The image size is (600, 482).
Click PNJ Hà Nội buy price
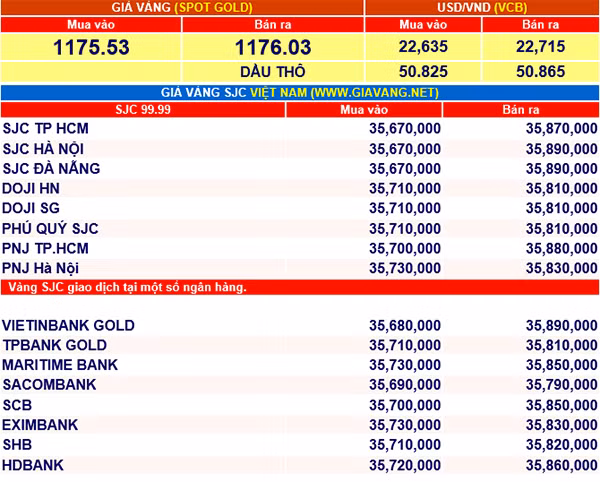[405, 268]
